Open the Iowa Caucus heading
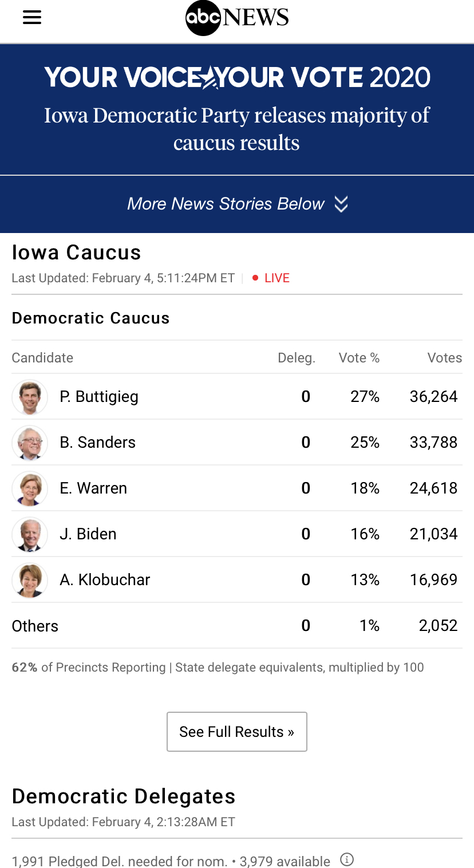 [77, 252]
